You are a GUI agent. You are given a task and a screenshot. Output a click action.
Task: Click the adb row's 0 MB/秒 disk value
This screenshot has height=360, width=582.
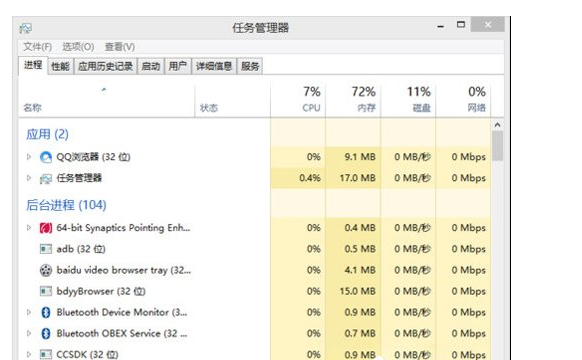click(x=412, y=249)
